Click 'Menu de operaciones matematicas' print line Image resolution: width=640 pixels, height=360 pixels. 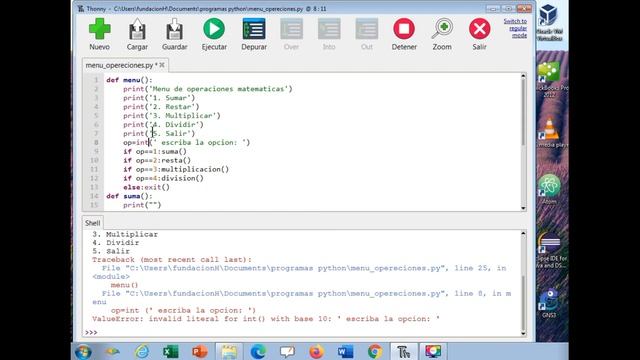[207, 89]
